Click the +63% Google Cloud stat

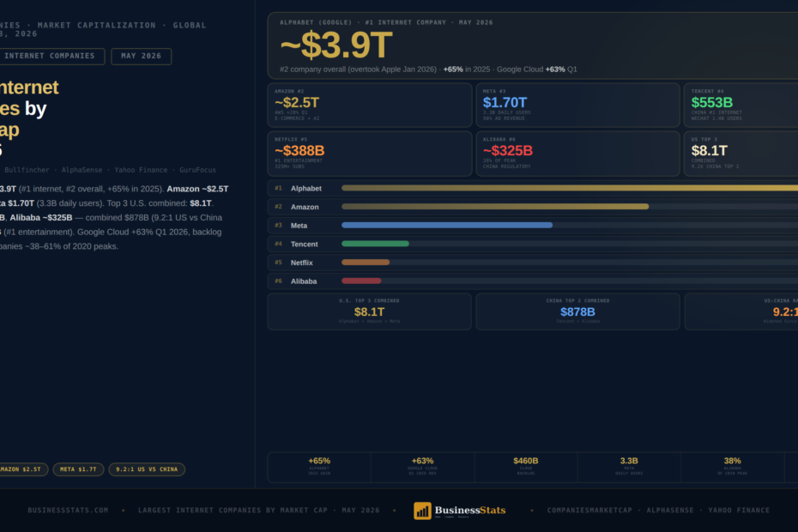click(x=422, y=467)
